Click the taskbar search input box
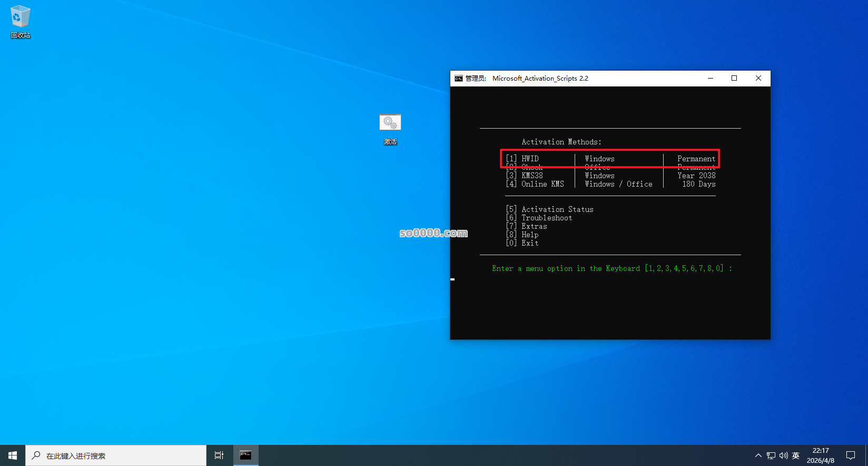 pos(116,455)
